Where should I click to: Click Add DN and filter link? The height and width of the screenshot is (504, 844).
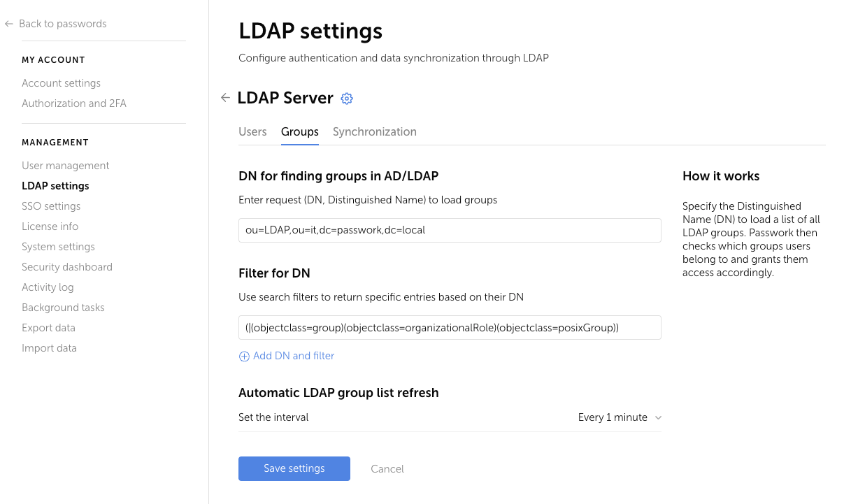coord(293,356)
